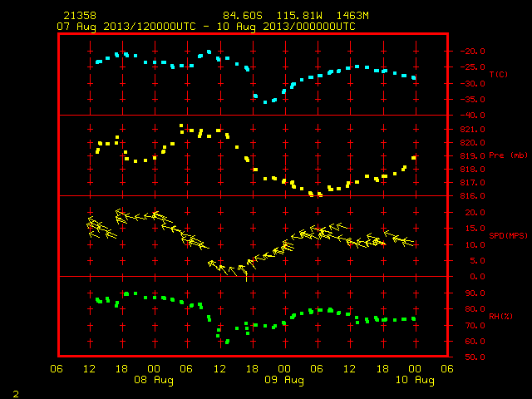Screen dimensions: 532x399
Task: Select the 09 Aug date label
Action: pos(284,380)
